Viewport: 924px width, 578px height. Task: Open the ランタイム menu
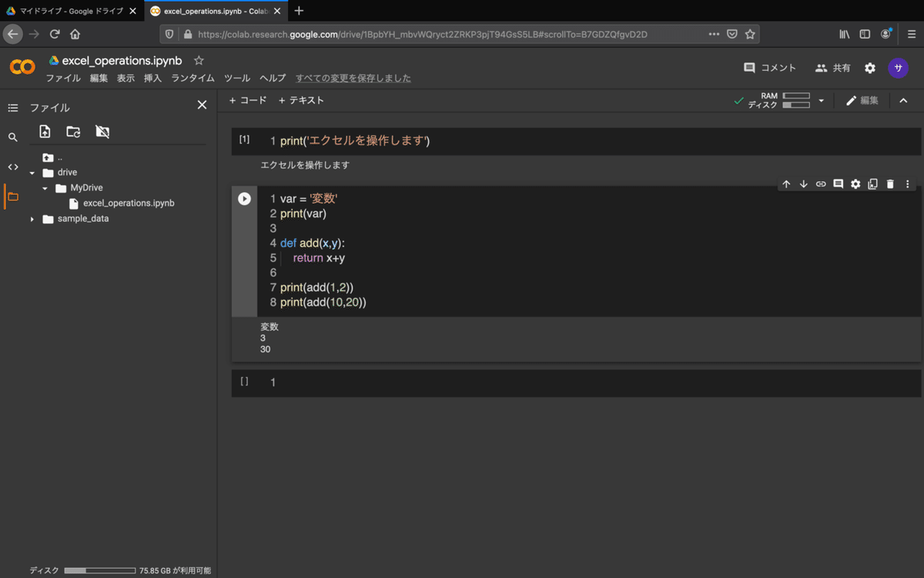(192, 78)
